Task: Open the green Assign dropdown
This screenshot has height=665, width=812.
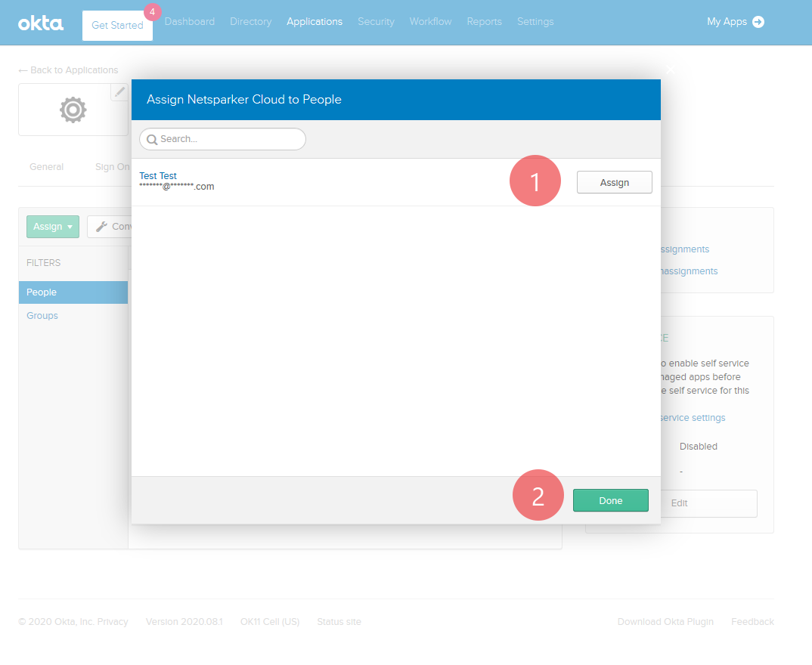Action: coord(52,227)
